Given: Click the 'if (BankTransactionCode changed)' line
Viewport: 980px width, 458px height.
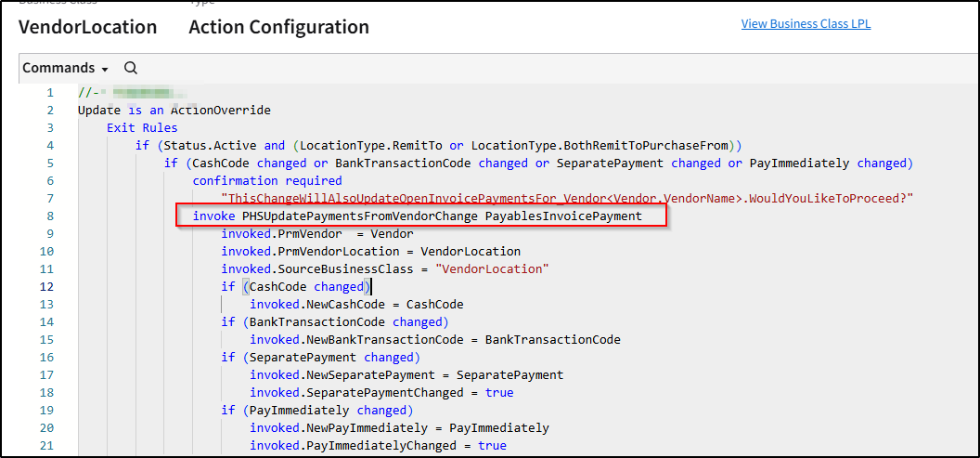Looking at the screenshot, I should pyautogui.click(x=335, y=322).
